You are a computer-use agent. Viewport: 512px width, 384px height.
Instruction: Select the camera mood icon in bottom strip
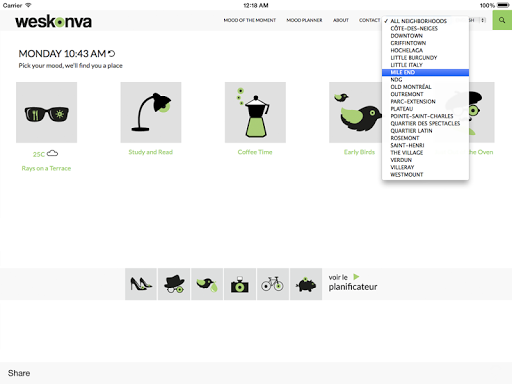240,284
